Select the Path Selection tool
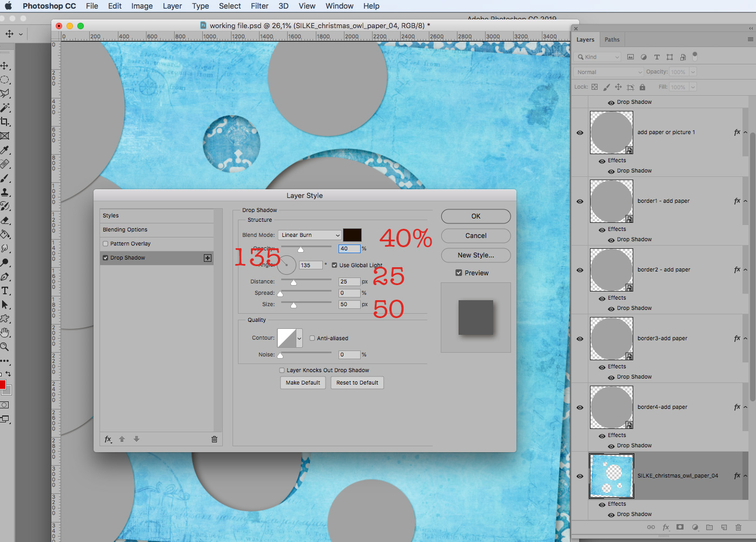Image resolution: width=756 pixels, height=542 pixels. [x=5, y=305]
